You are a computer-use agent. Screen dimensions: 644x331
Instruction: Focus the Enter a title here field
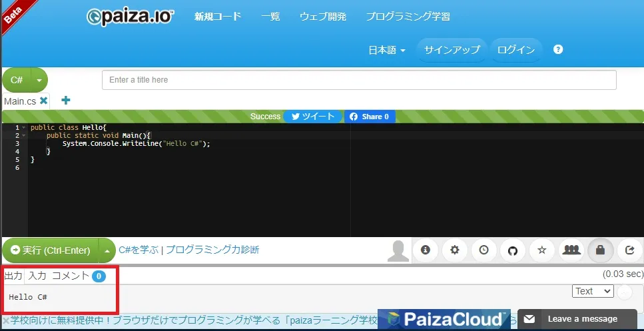pos(359,80)
